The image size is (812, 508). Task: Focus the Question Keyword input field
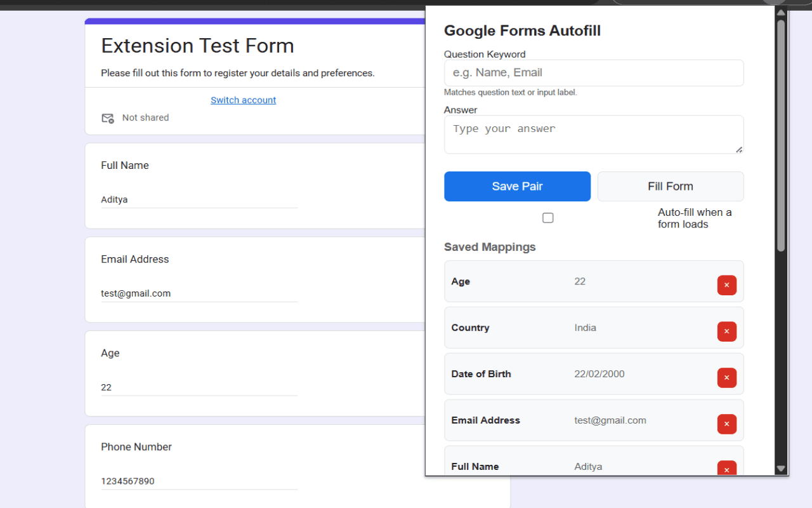[x=594, y=73]
